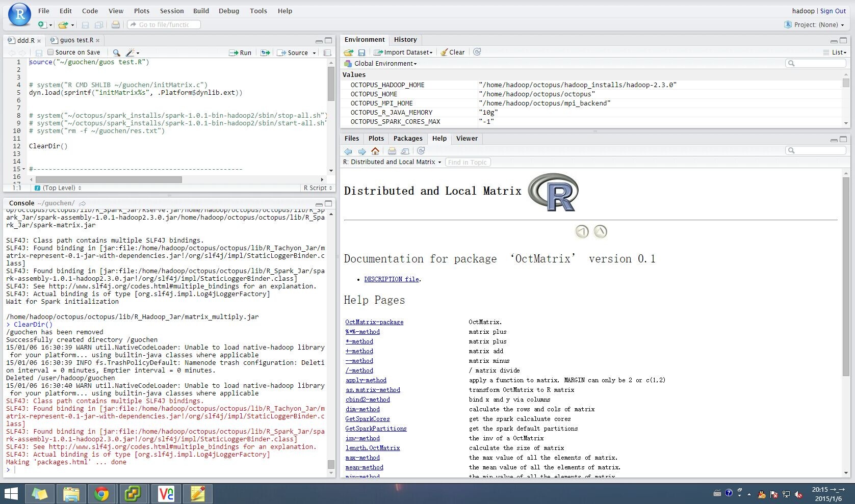The width and height of the screenshot is (855, 504).
Task: Click the Source button in editor
Action: click(x=293, y=52)
